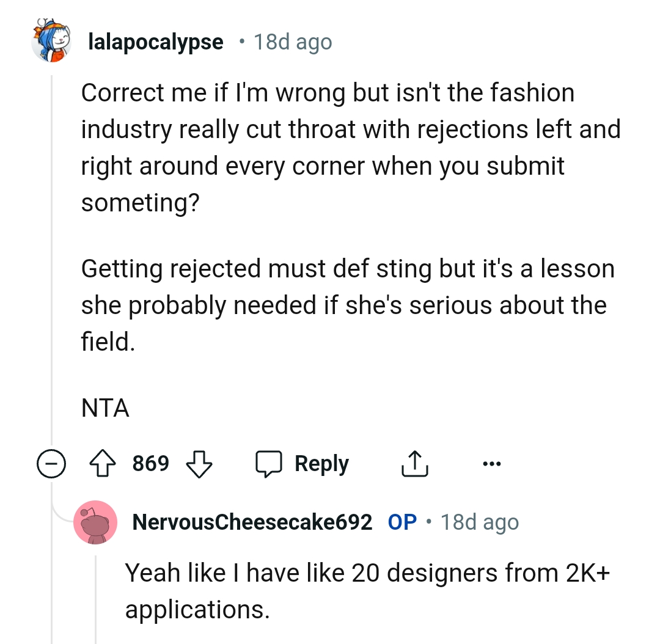This screenshot has width=660, height=644.
Task: Click the 869 vote count
Action: point(151,464)
